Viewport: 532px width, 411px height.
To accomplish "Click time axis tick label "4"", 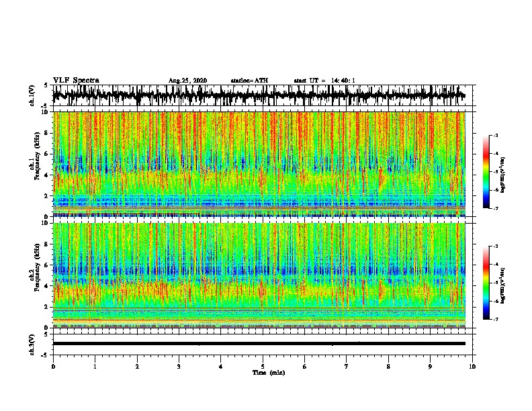I will pos(221,367).
